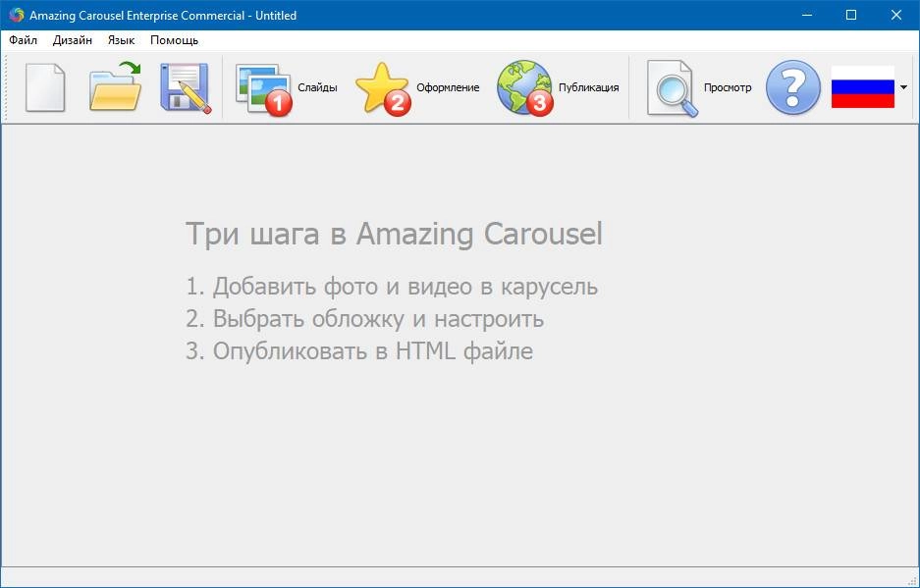
Task: Click the app logo in title bar
Action: pyautogui.click(x=17, y=16)
